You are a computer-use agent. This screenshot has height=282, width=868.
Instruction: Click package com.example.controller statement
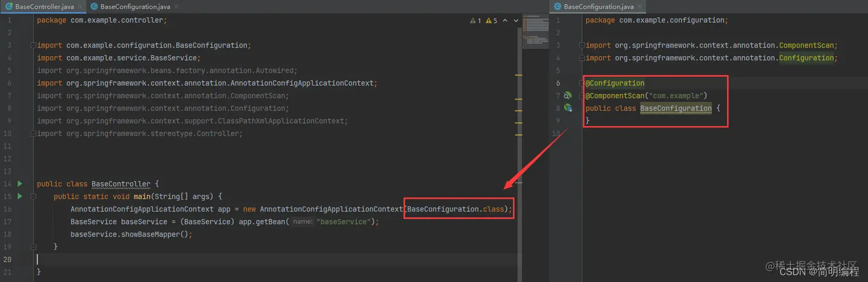pos(102,20)
